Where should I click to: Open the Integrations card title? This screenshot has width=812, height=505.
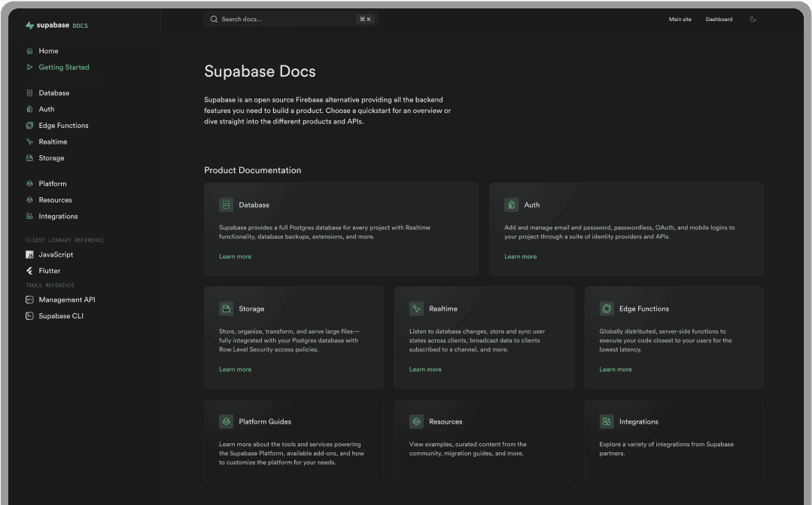click(x=638, y=421)
